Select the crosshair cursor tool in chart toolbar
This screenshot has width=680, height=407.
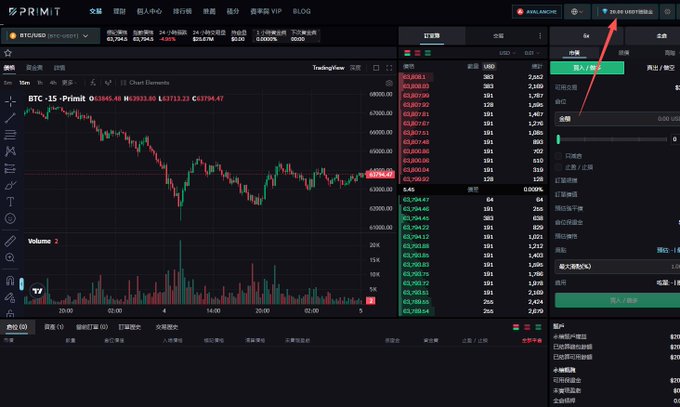tap(10, 101)
